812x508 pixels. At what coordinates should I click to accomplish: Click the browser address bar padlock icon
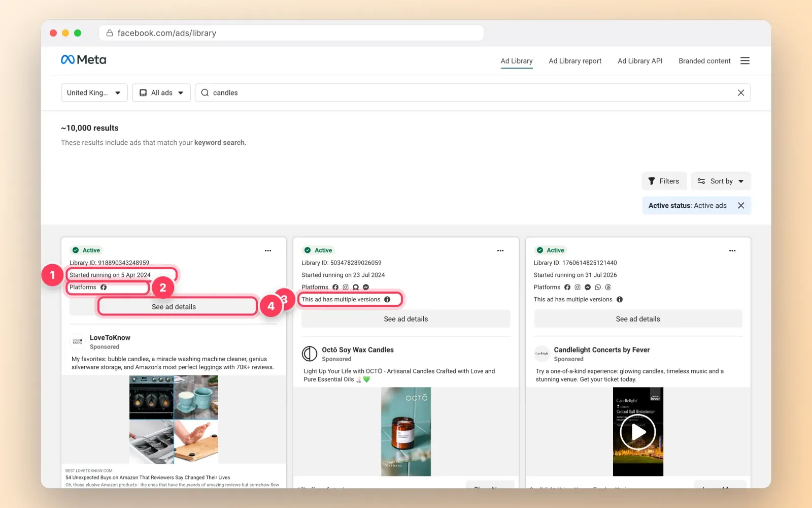(109, 33)
